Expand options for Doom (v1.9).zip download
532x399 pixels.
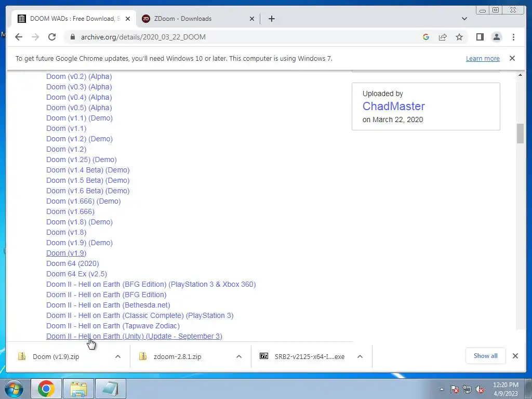(x=118, y=356)
